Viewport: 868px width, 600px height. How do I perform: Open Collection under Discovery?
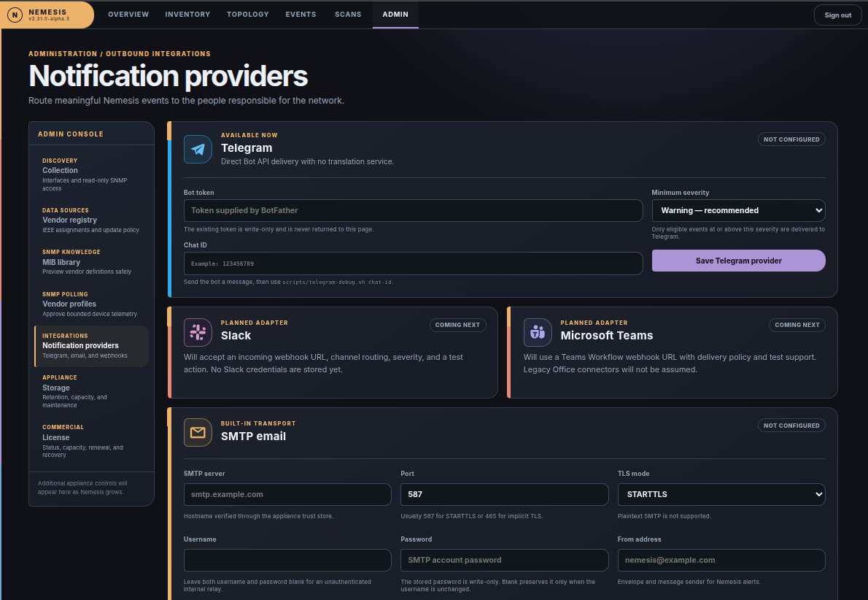pos(91,174)
